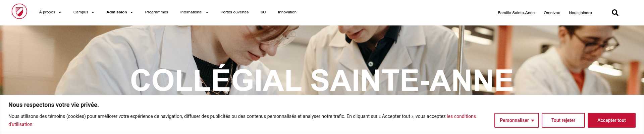This screenshot has height=134, width=644.
Task: Select the 6C menu item
Action: pos(263,12)
